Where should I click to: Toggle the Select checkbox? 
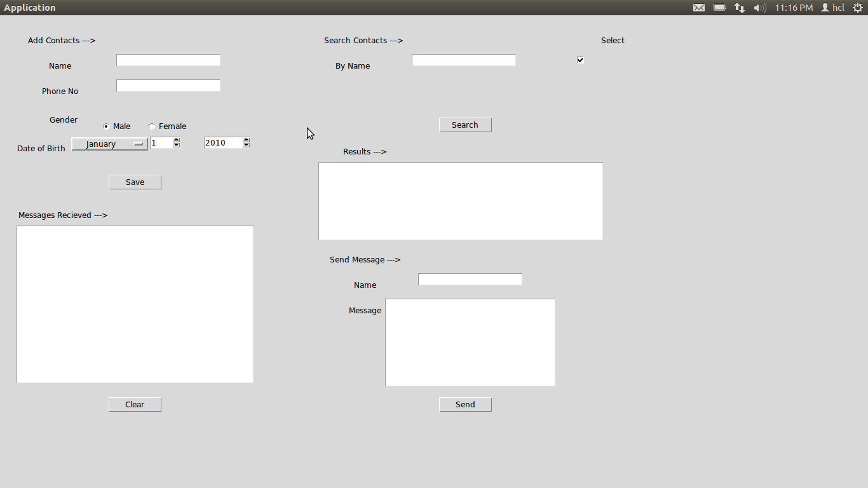(580, 60)
